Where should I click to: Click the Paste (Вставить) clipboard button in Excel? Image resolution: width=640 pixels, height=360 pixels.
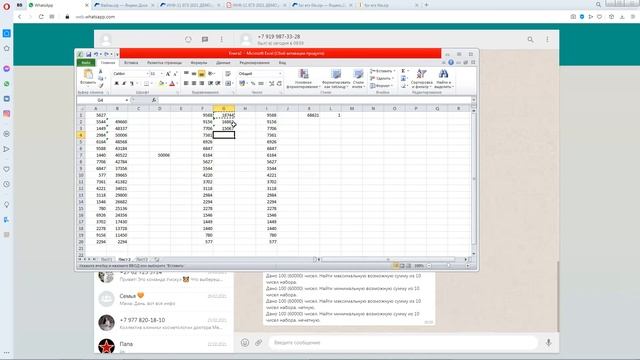(88, 77)
